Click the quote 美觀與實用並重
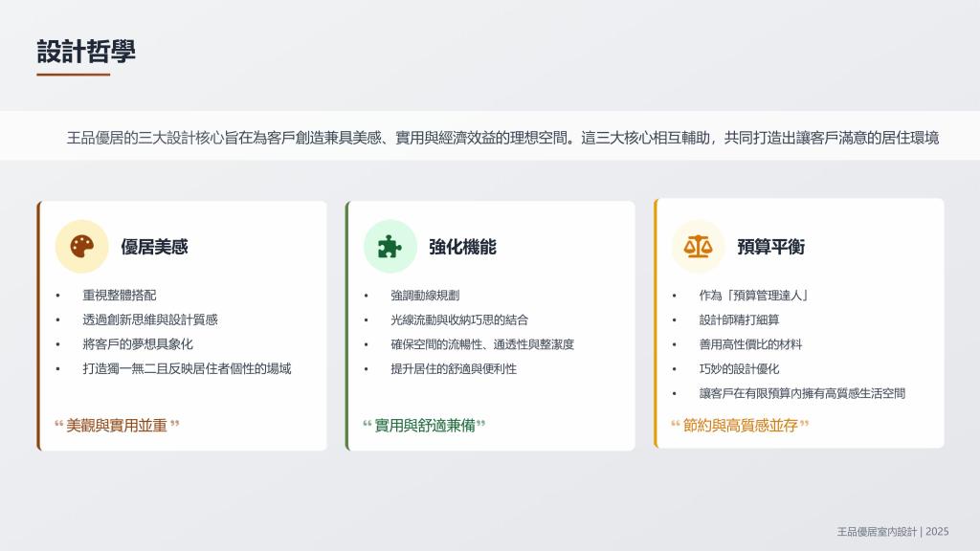The width and height of the screenshot is (980, 551). click(117, 425)
